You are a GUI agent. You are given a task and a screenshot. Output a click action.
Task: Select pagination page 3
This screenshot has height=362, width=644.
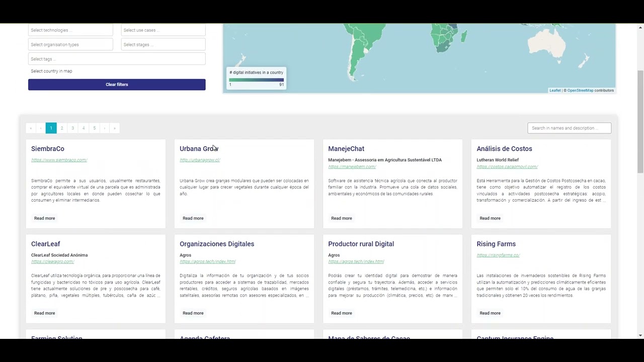pos(72,128)
